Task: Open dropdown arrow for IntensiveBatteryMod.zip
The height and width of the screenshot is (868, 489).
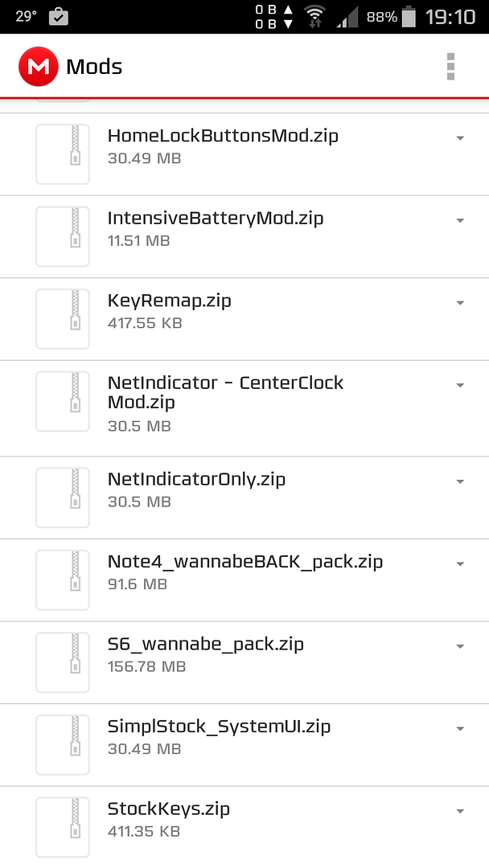Action: point(460,220)
